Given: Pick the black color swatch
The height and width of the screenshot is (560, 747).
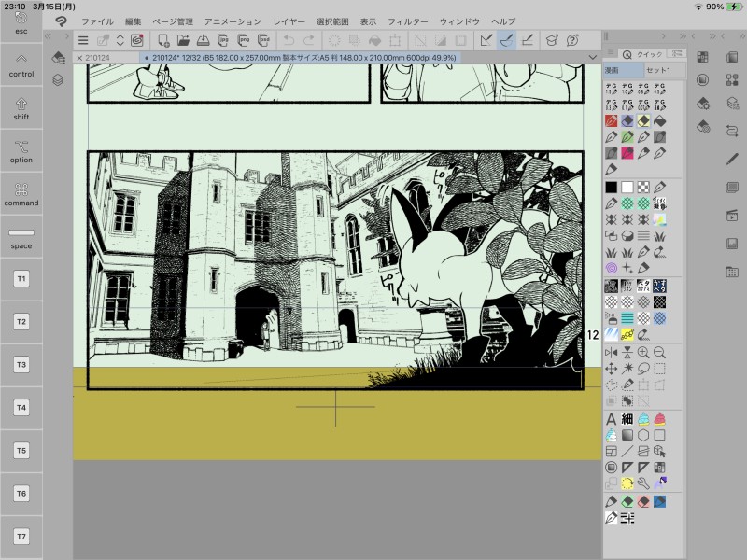Looking at the screenshot, I should (611, 188).
